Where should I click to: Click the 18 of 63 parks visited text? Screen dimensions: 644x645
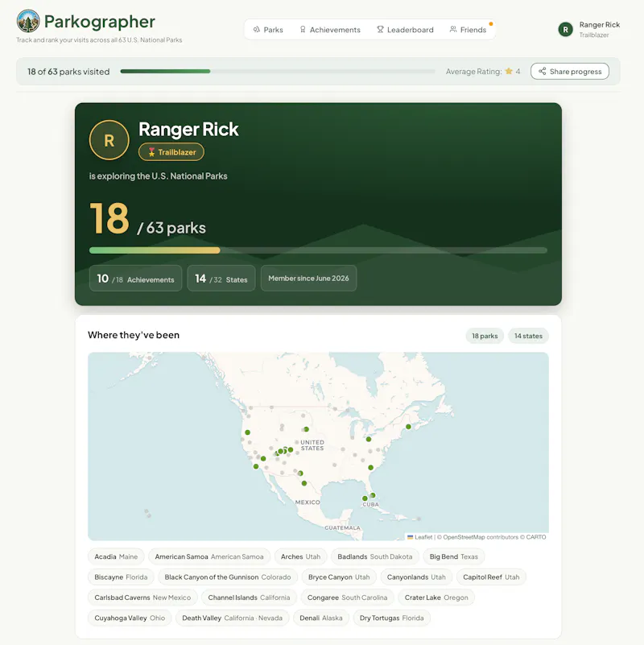pyautogui.click(x=68, y=72)
